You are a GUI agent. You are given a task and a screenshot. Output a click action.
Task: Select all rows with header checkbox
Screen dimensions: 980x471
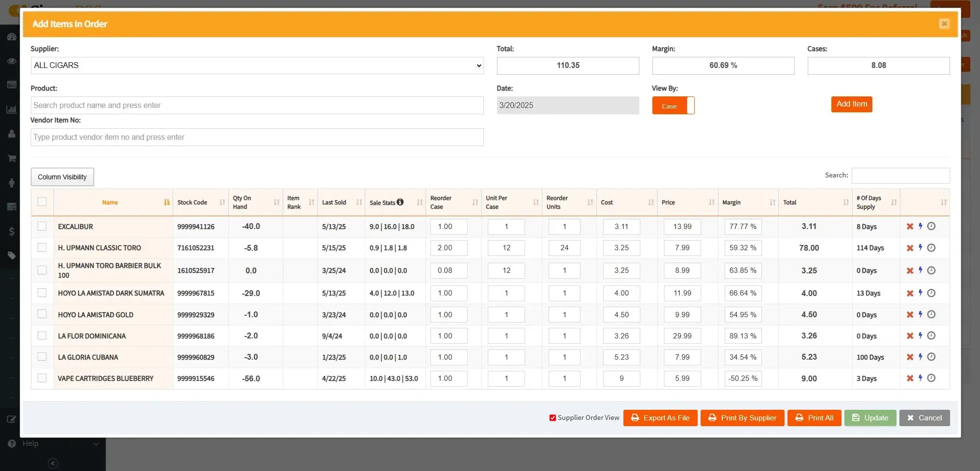42,202
